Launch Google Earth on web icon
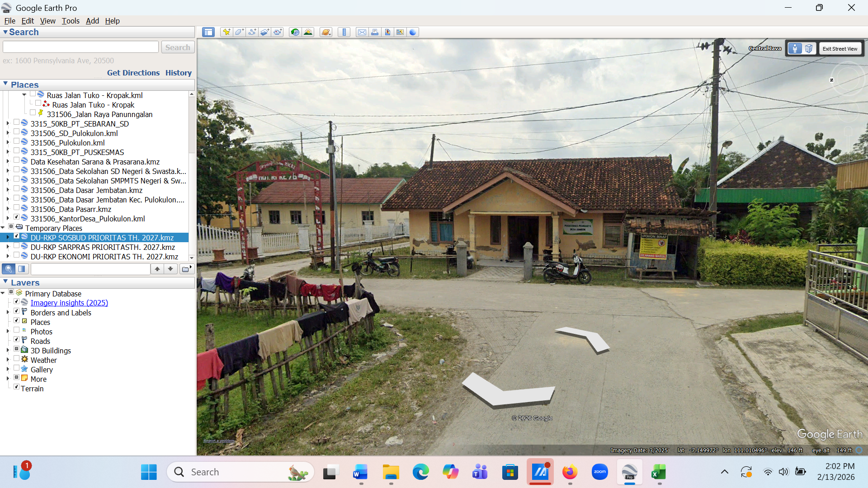Screen dimensions: 868x488 (x=413, y=32)
